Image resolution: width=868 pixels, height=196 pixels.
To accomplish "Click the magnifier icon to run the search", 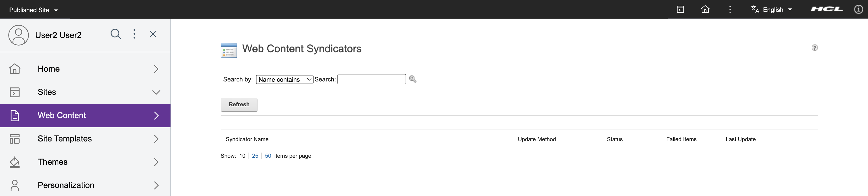I will (x=413, y=79).
